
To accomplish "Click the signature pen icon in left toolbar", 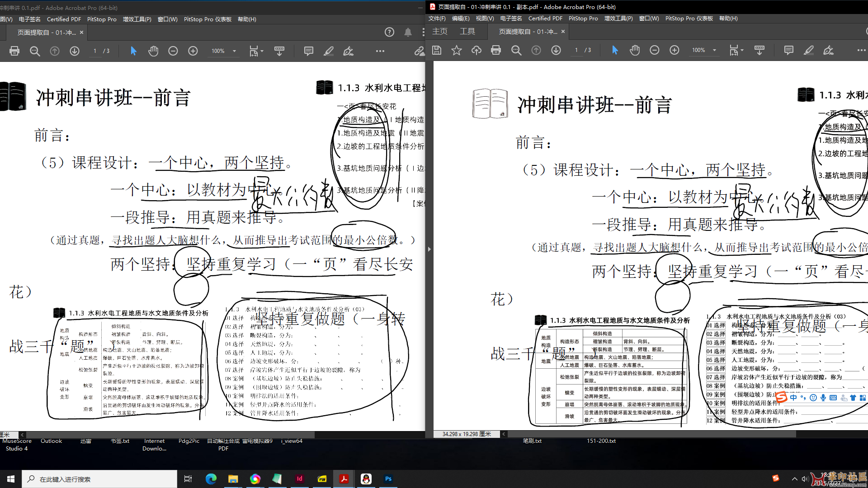I will [348, 51].
